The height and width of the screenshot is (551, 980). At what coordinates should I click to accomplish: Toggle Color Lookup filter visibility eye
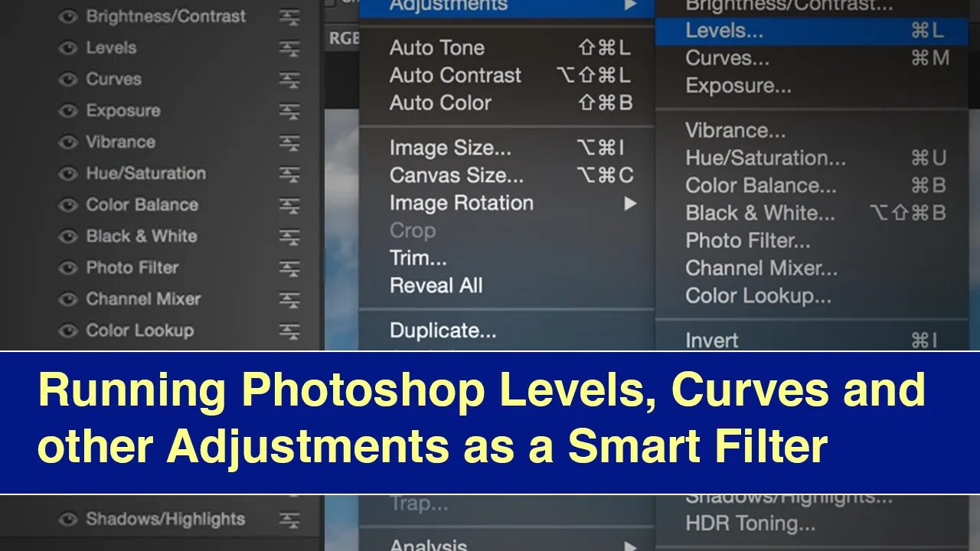(68, 330)
